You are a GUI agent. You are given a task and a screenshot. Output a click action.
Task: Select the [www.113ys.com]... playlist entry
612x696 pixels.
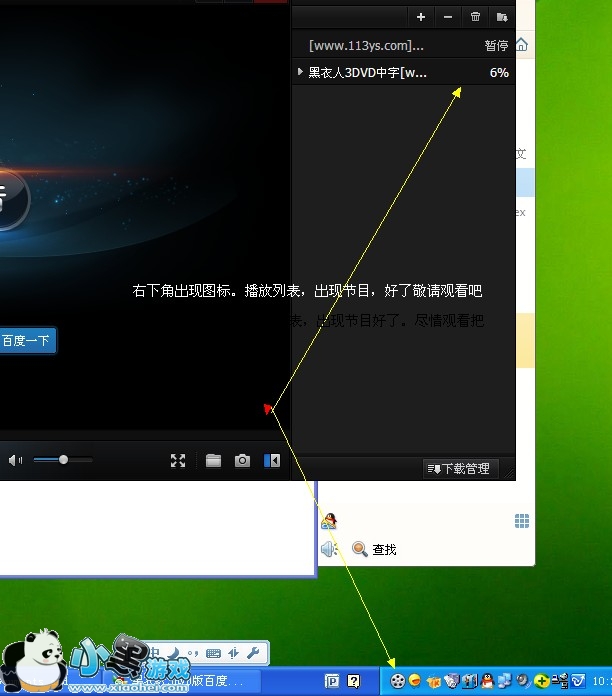click(404, 45)
